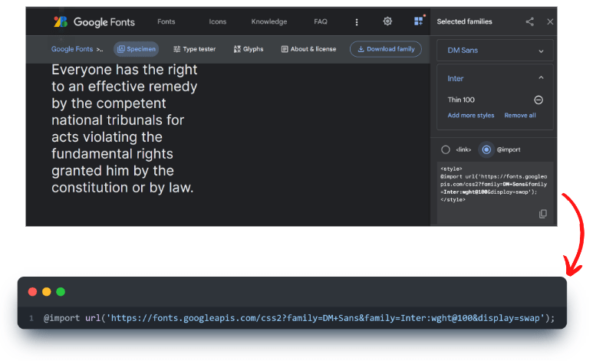This screenshot has height=364, width=606.
Task: Click the 'Selected families' heading
Action: 465,21
